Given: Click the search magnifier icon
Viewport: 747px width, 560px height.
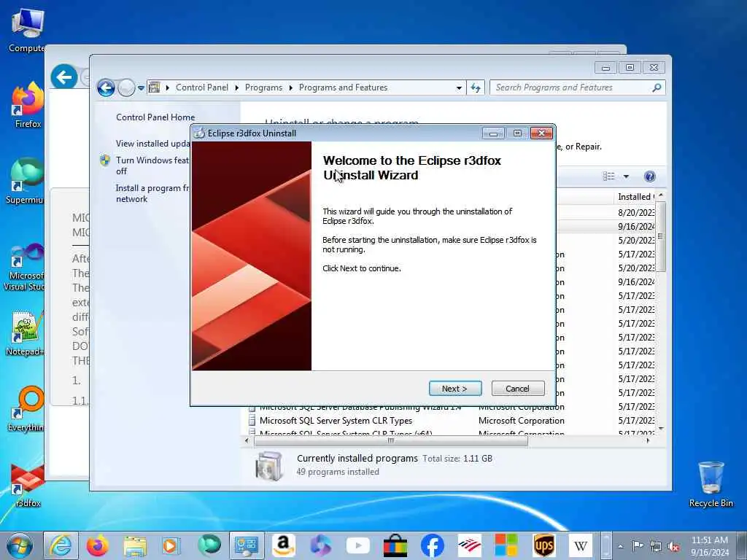Looking at the screenshot, I should point(657,87).
